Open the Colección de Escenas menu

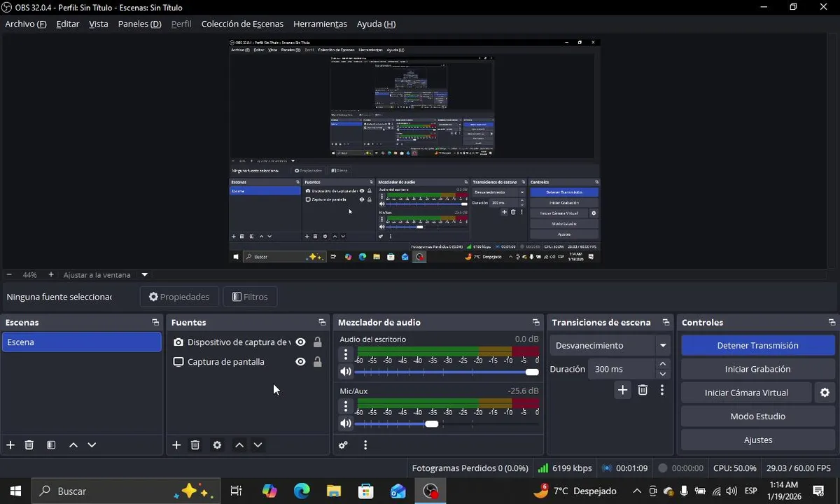(242, 24)
